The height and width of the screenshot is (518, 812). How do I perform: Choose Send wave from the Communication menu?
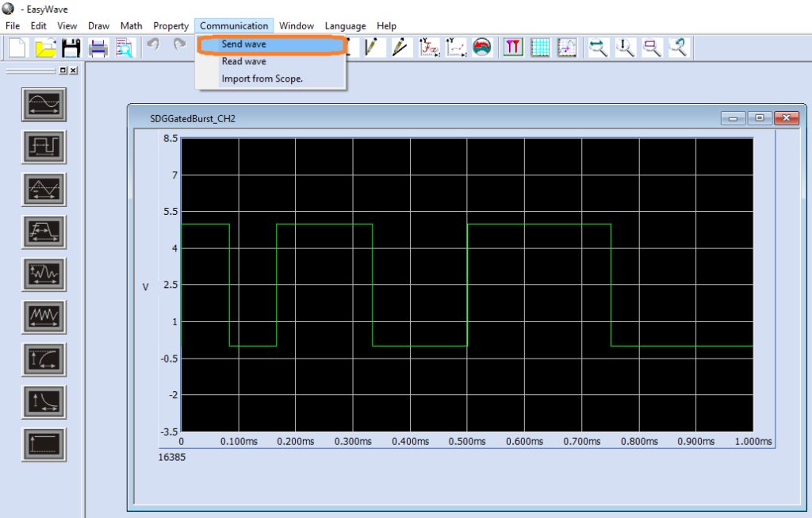(x=244, y=44)
